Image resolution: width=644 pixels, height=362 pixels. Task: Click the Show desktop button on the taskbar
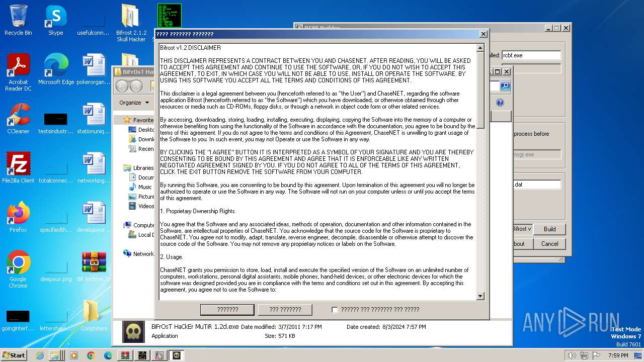638,355
